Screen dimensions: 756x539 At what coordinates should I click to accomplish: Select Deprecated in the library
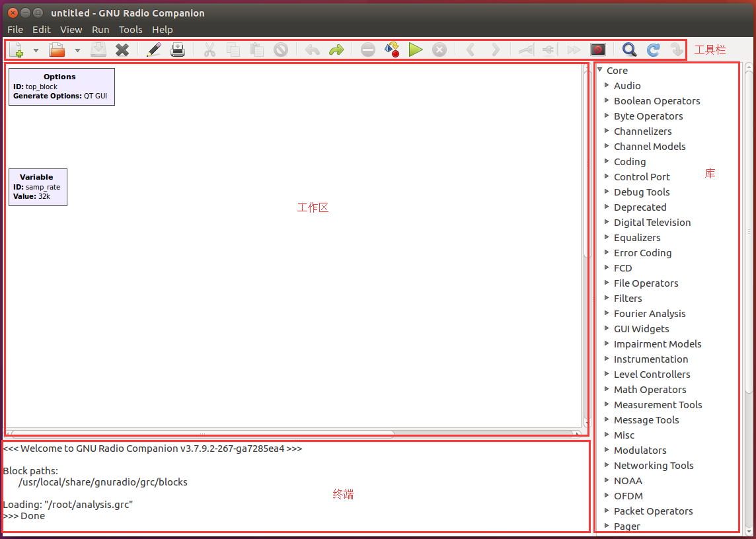[x=640, y=207]
